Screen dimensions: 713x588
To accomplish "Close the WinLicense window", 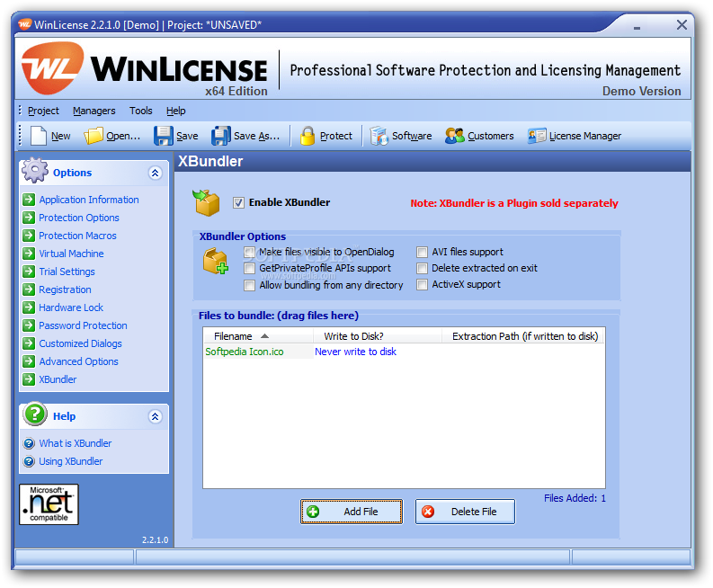I will click(682, 24).
